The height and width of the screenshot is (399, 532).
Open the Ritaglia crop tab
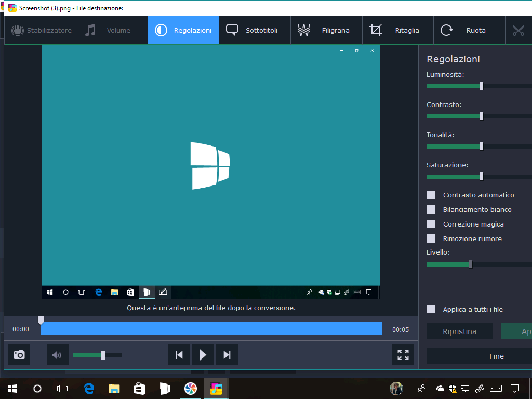(x=398, y=30)
